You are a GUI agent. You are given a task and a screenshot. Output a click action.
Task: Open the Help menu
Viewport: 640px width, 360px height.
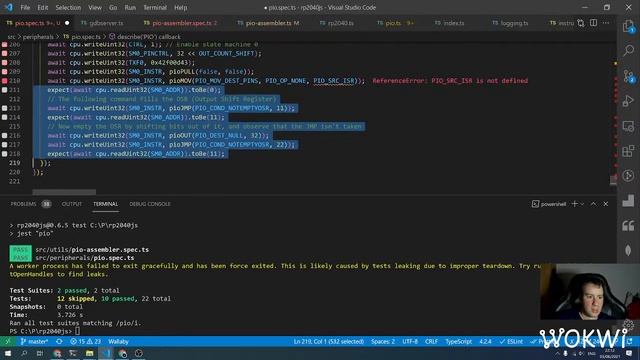pos(180,7)
